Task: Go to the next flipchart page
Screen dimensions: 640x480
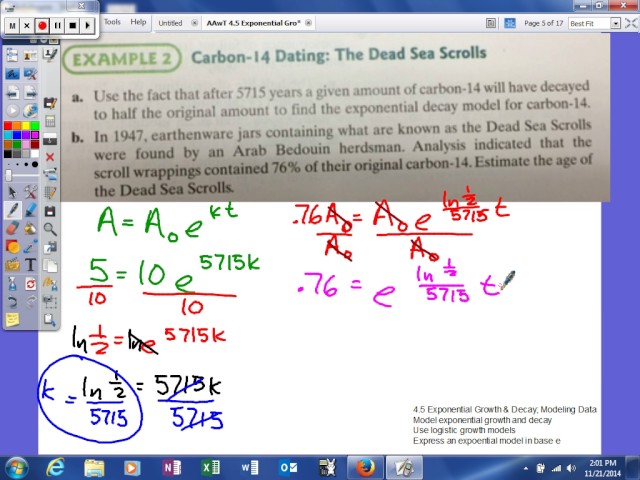Action: pyautogui.click(x=30, y=93)
